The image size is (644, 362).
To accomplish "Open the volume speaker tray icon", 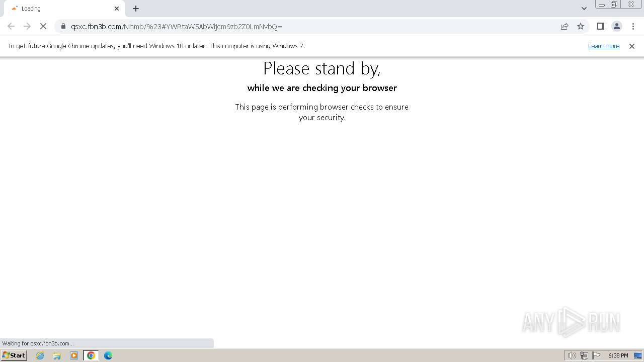I will pyautogui.click(x=572, y=355).
